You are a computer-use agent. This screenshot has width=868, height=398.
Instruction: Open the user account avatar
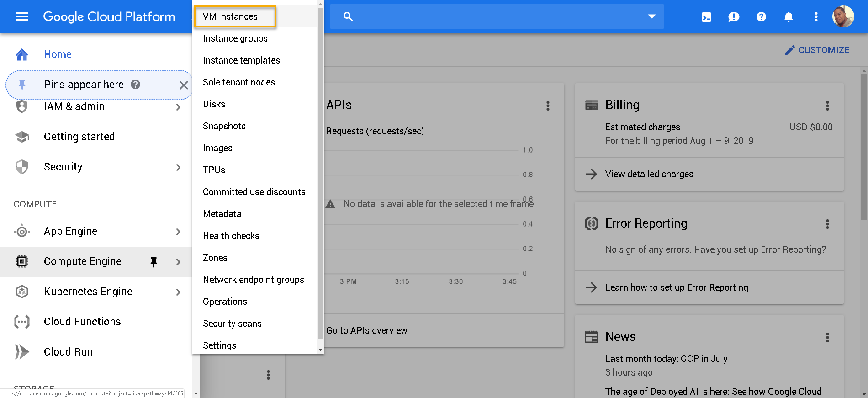point(843,16)
